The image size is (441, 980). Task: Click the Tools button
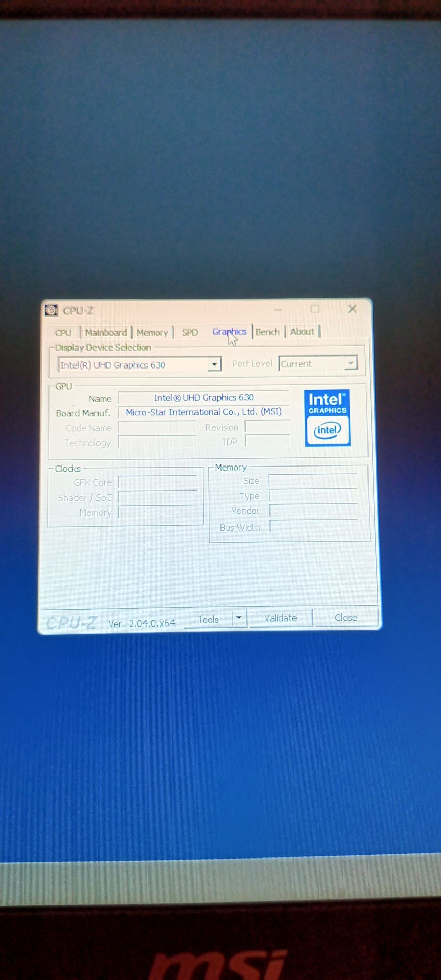coord(208,619)
